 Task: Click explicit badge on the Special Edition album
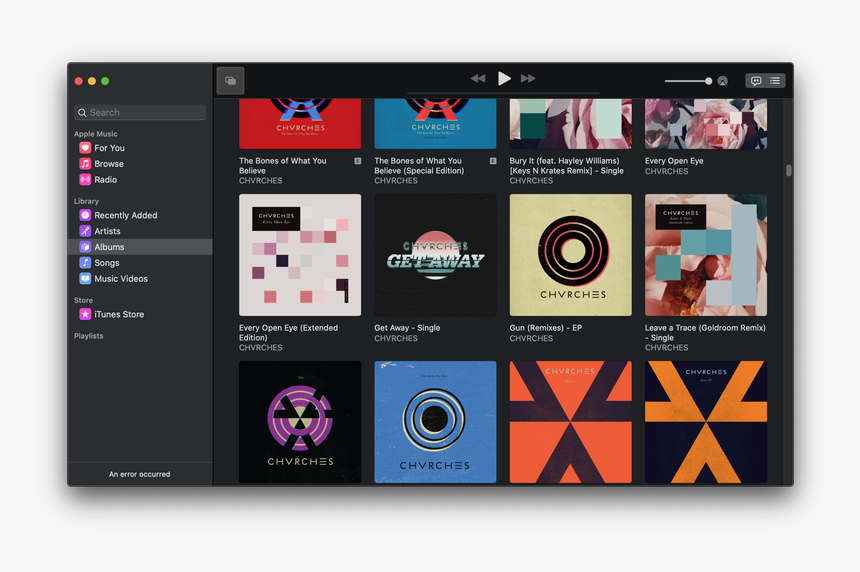pos(493,161)
